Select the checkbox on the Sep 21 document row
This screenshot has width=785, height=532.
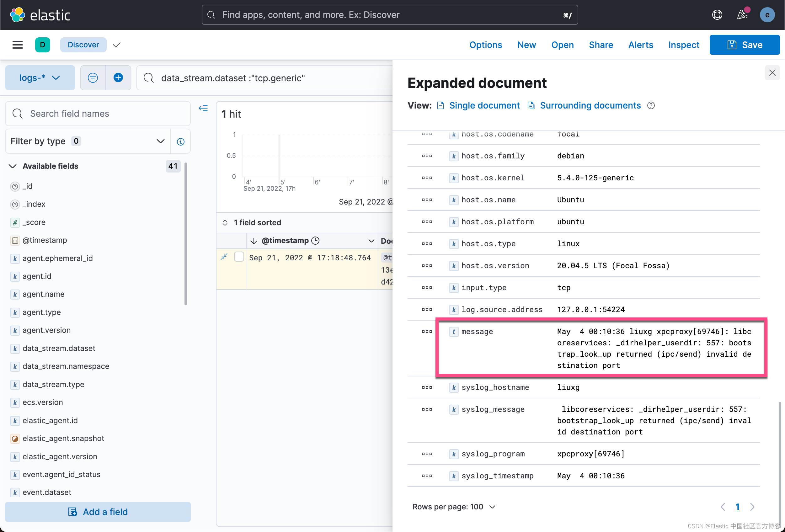click(x=239, y=257)
